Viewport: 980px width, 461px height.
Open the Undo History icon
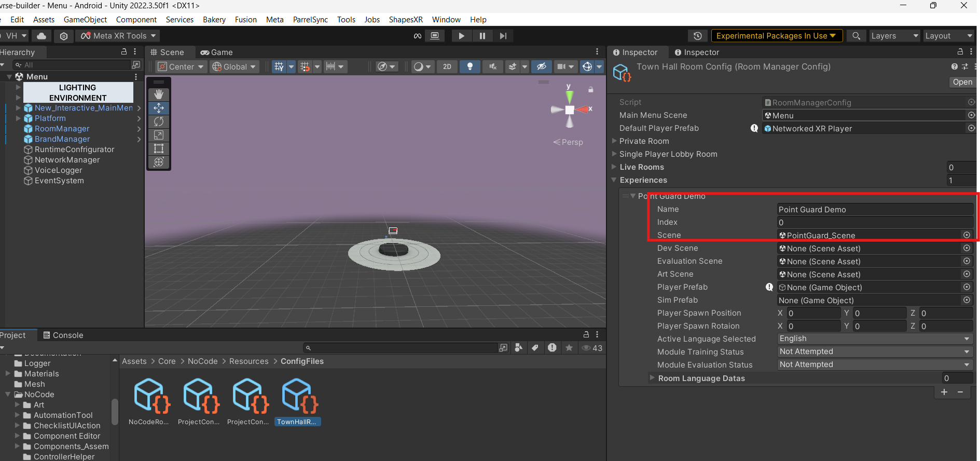(698, 36)
